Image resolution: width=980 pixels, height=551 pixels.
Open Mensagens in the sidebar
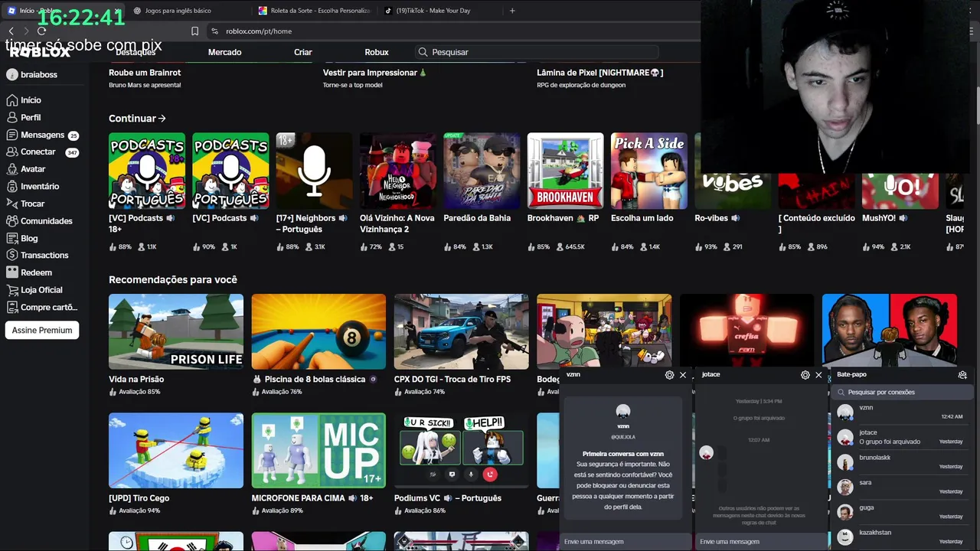(42, 135)
